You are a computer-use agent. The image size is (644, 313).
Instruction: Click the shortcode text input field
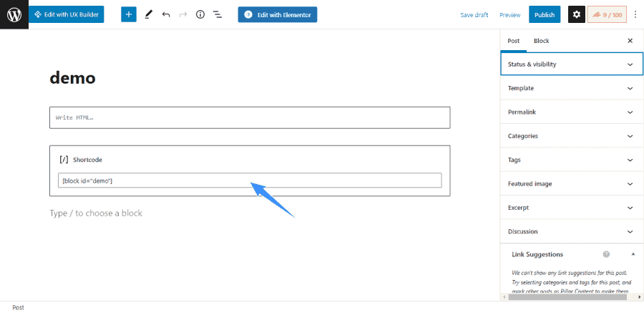pyautogui.click(x=249, y=180)
